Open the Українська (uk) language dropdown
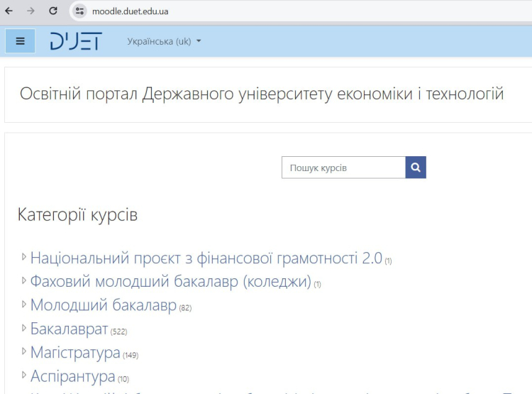Image resolution: width=532 pixels, height=394 pixels. (164, 41)
